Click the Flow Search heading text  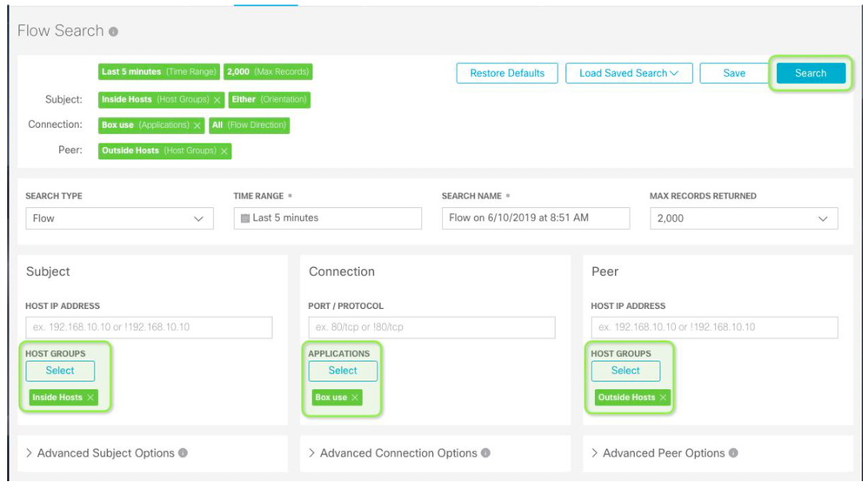coord(60,30)
